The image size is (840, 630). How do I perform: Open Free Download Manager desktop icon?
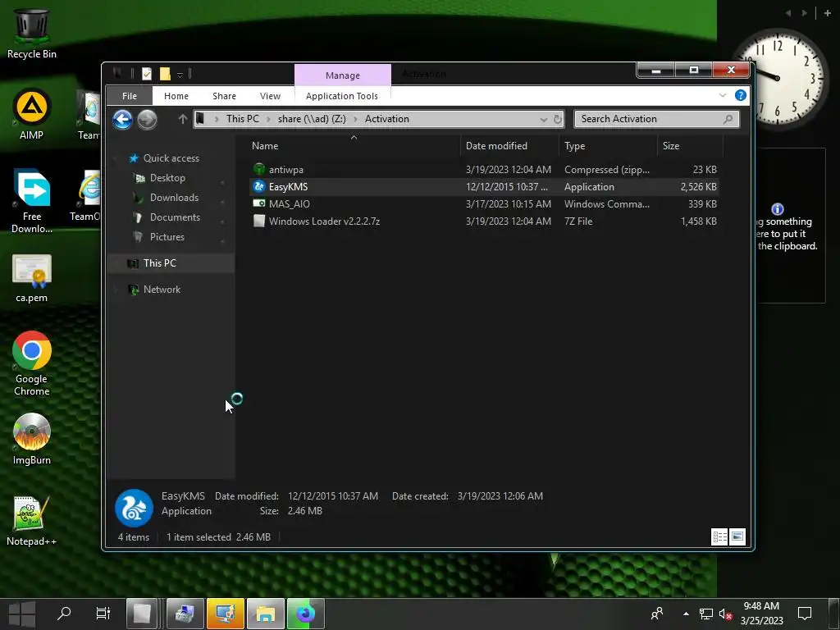(x=32, y=201)
